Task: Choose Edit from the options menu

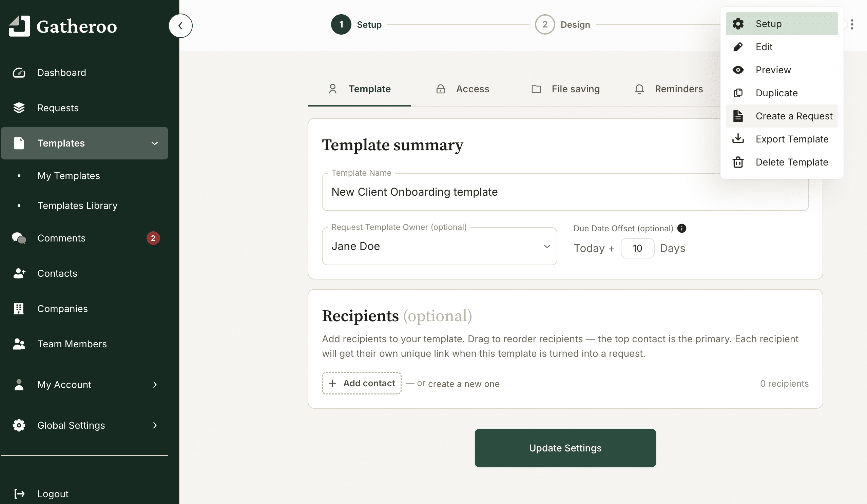Action: (782, 47)
